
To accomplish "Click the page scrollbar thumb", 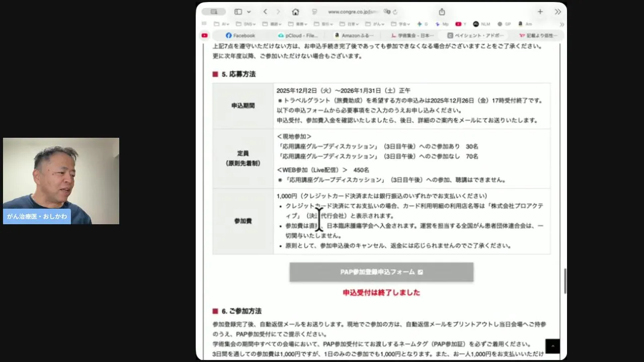I will click(x=565, y=281).
